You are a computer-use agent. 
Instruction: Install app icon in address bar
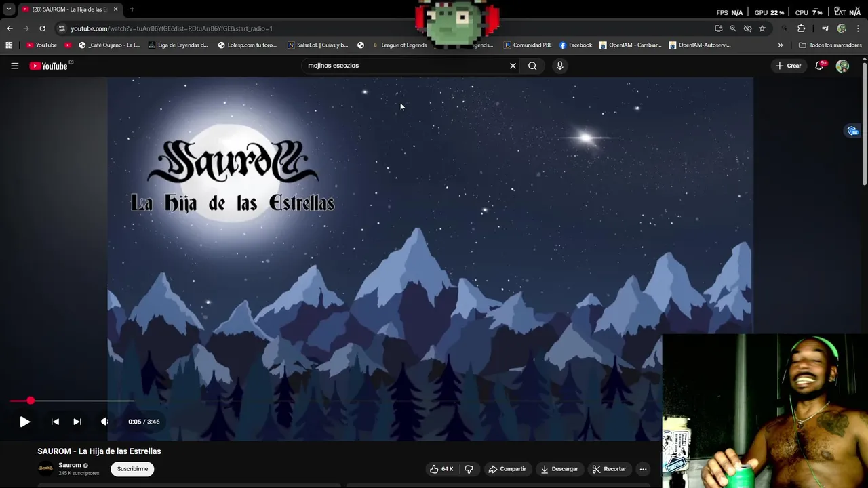tap(718, 28)
